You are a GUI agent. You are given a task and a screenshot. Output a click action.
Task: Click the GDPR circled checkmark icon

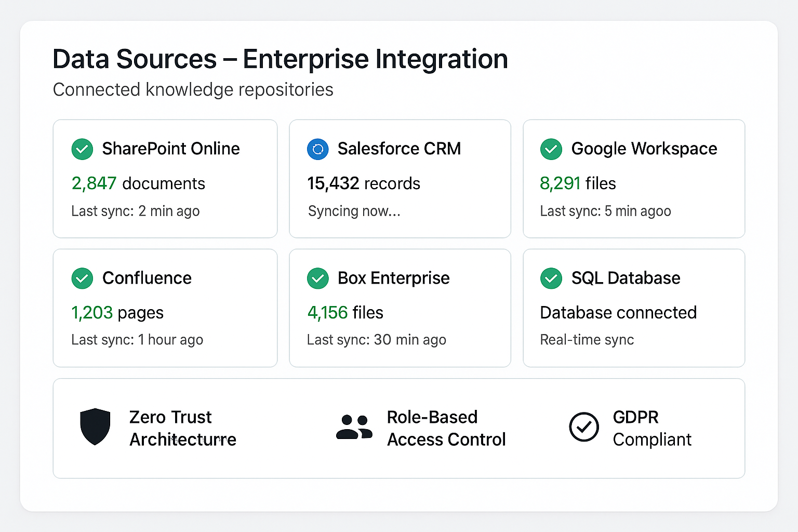click(584, 427)
